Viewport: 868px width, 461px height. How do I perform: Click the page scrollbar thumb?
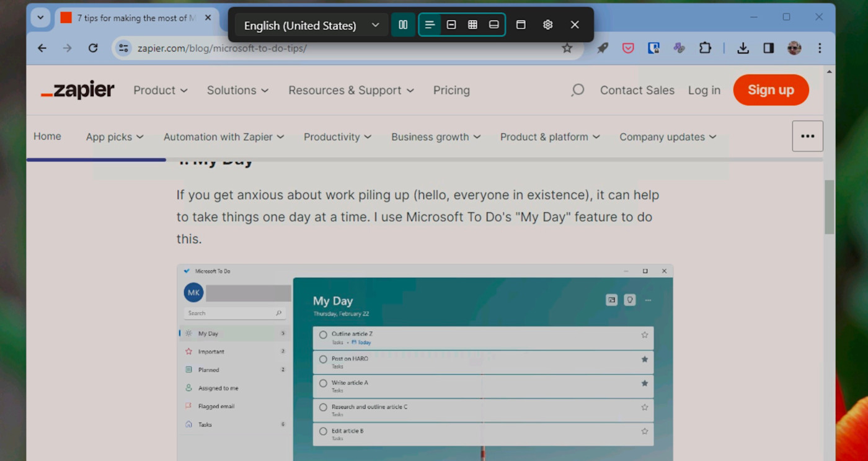[829, 207]
